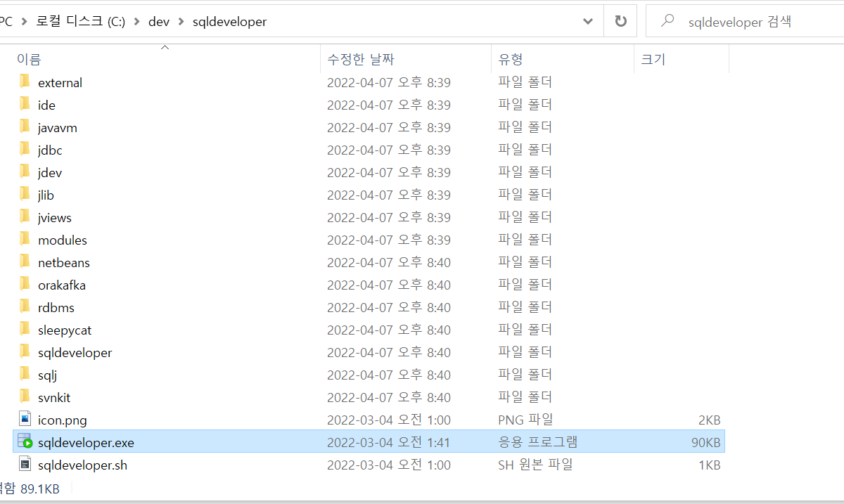Select the netbeans file name
Viewport: 844px width, 504px height.
pyautogui.click(x=64, y=262)
